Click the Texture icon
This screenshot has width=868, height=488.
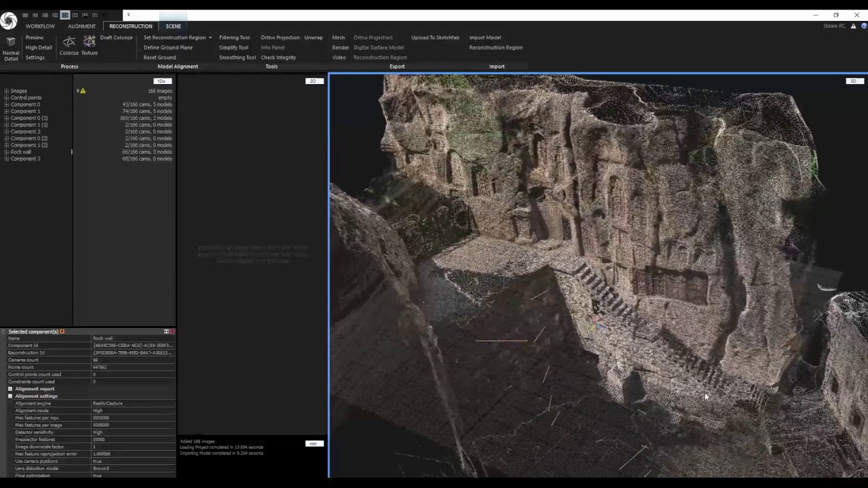(89, 42)
